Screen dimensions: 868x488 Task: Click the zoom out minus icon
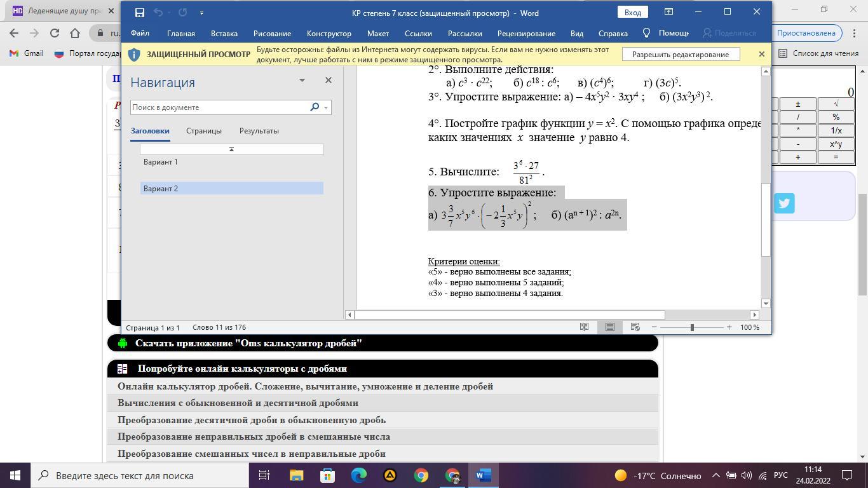pyautogui.click(x=654, y=327)
